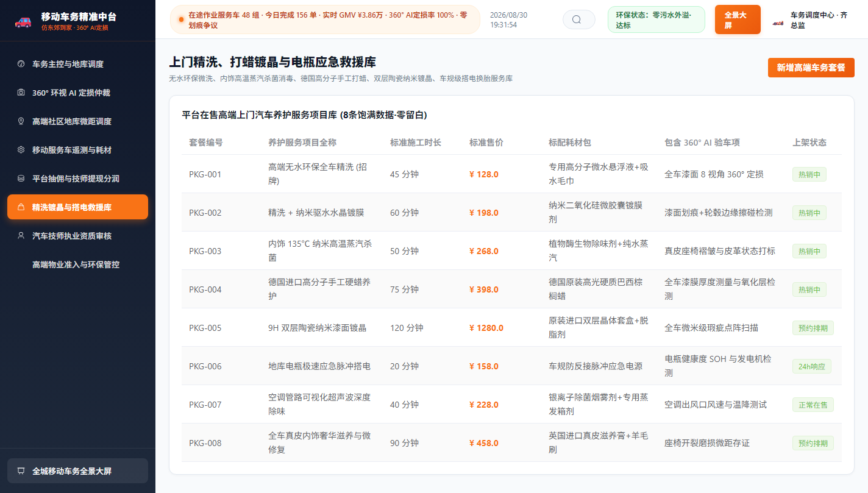Click the 预约排期 tag in PKG-005 row
Image resolution: width=868 pixels, height=493 pixels.
coord(813,328)
